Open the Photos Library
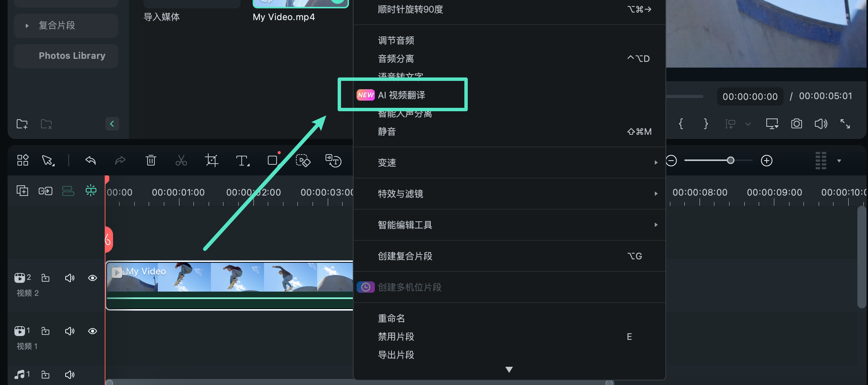Screen dimensions: 868x385 pyautogui.click(x=72, y=55)
